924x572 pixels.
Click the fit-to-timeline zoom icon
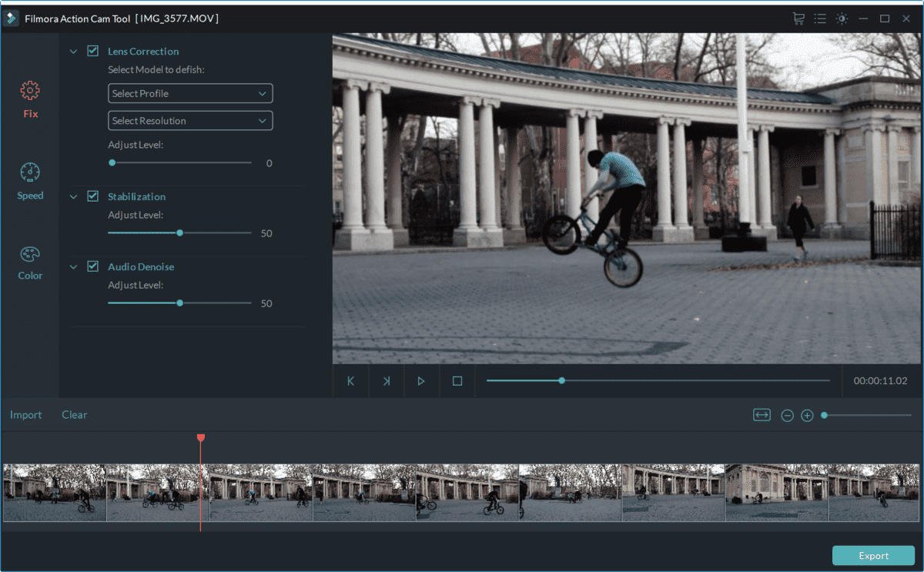click(762, 415)
